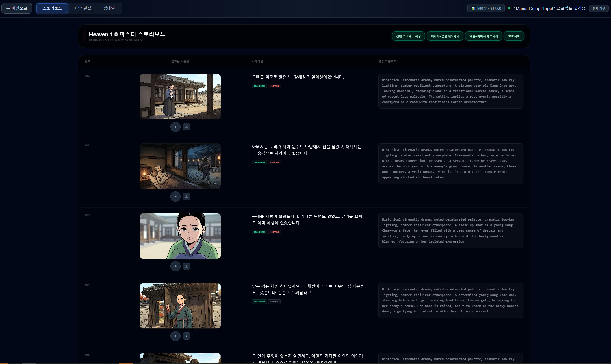611x364 pixels.
Task: Download the audio for scene #02
Action: click(187, 197)
